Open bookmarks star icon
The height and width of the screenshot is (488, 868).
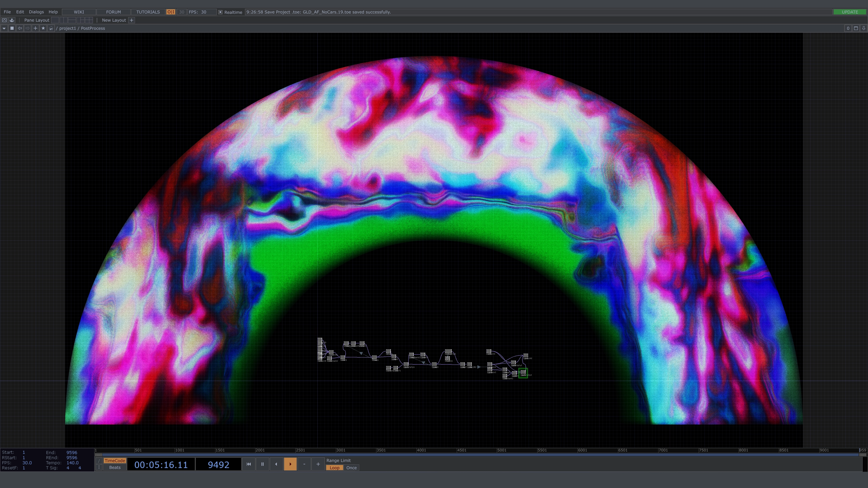pyautogui.click(x=43, y=28)
